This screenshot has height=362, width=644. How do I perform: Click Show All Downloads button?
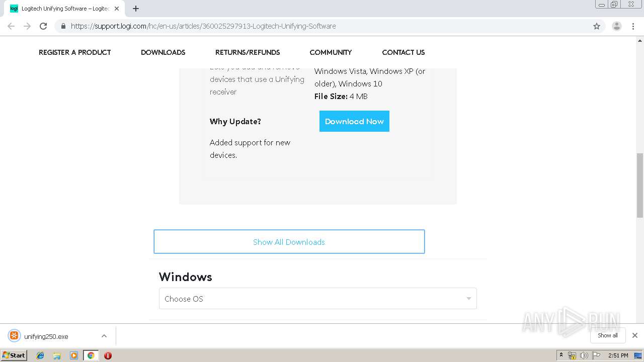click(x=289, y=242)
